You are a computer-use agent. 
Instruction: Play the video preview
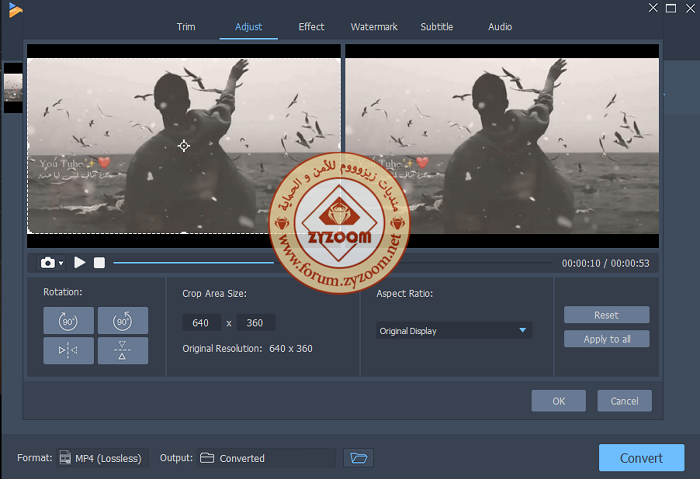coord(80,262)
